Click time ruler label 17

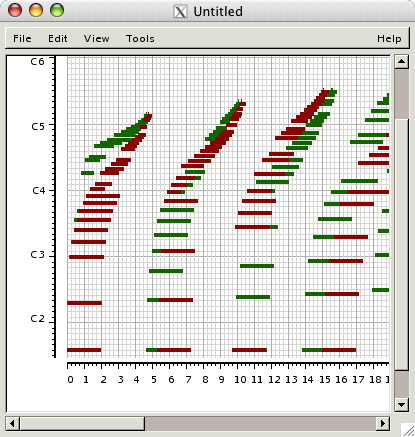358,380
